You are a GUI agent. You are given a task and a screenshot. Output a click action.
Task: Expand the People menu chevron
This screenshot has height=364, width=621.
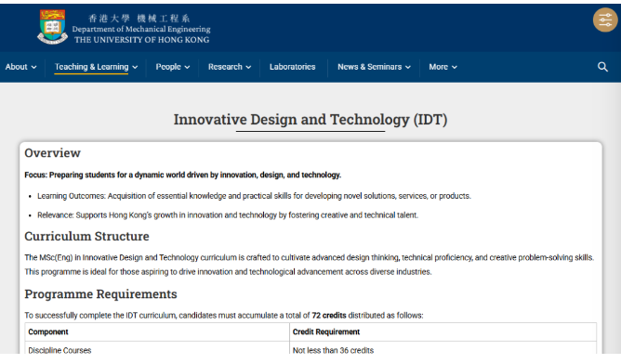188,67
